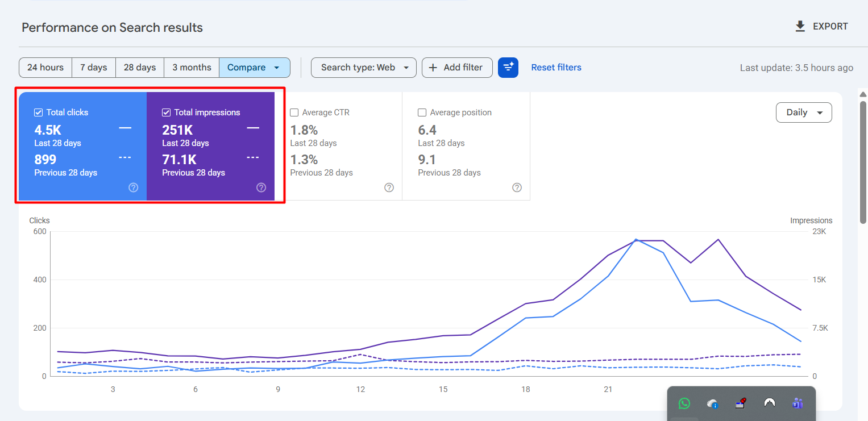
Task: Click the 23K impressions axis tick
Action: (x=820, y=231)
